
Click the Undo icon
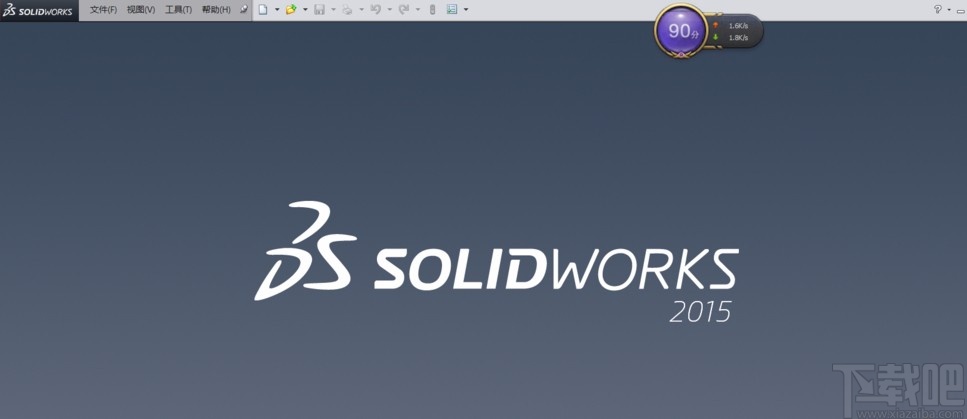point(376,10)
